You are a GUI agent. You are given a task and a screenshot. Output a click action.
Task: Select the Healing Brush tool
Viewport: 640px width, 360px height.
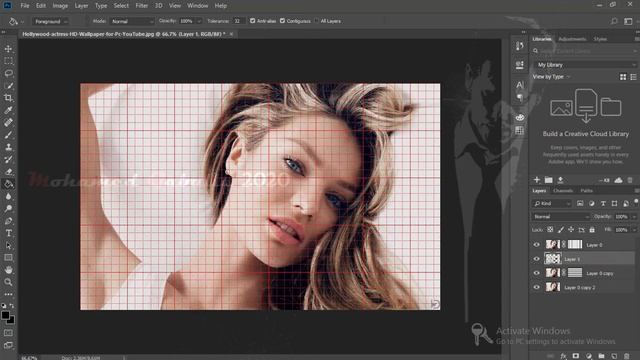(x=8, y=122)
